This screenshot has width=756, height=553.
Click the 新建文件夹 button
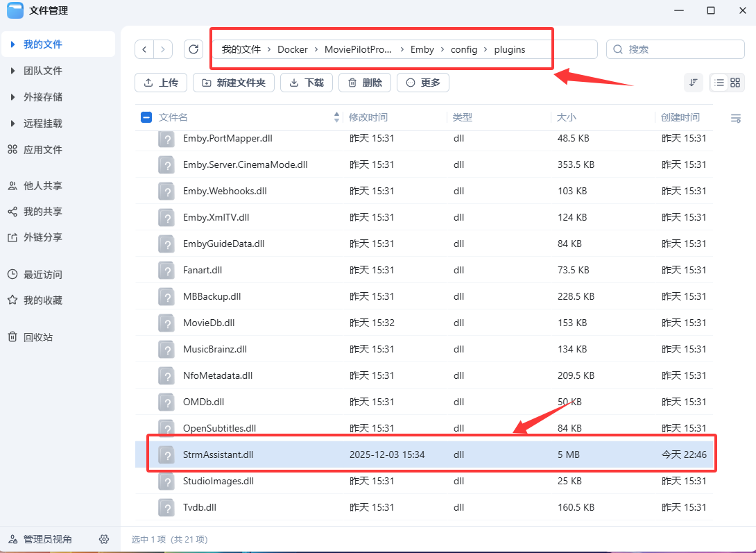(x=234, y=83)
